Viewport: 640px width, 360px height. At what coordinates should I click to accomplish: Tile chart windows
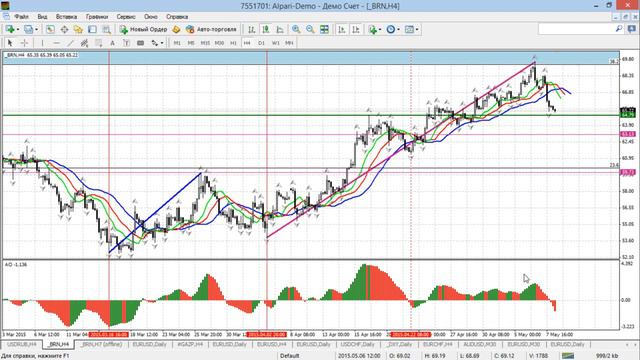click(324, 29)
